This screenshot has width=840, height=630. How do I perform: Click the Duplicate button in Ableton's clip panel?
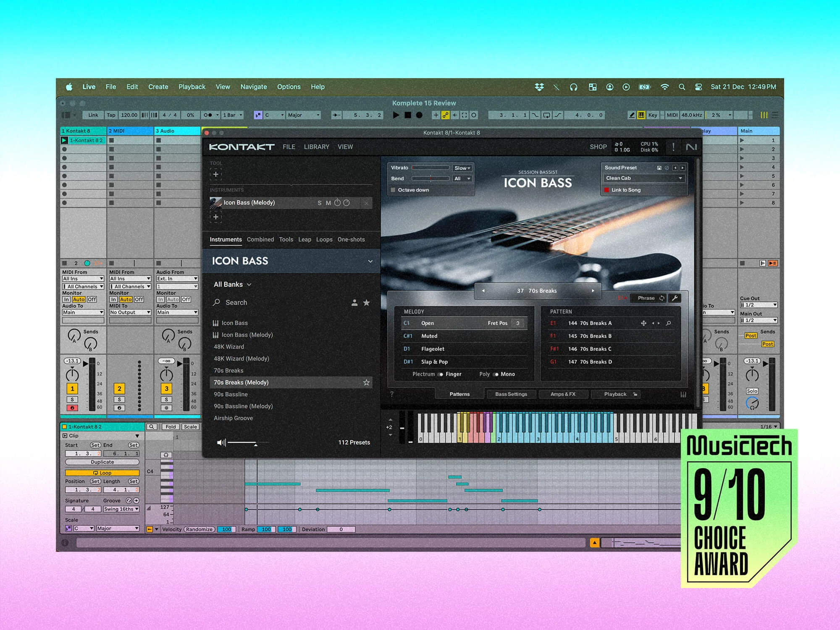tap(102, 462)
